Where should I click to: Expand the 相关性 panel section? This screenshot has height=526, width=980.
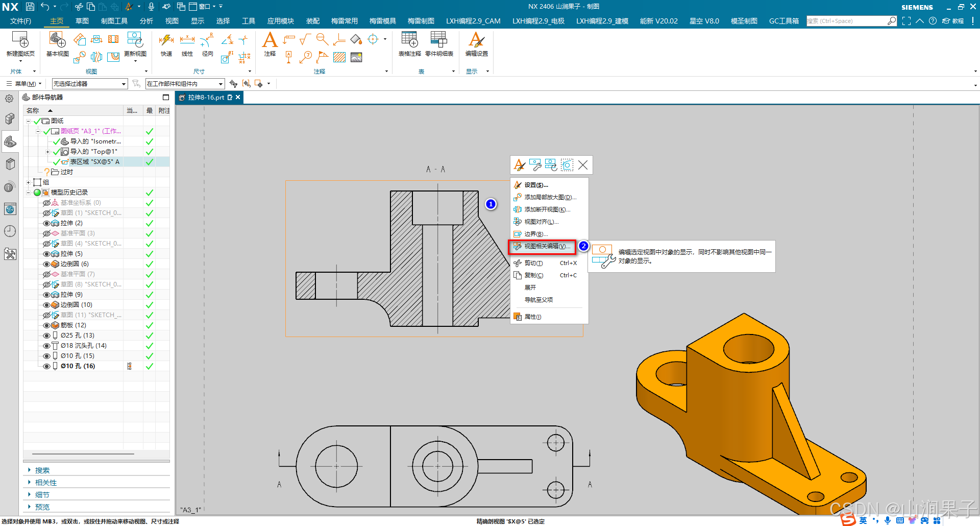(x=45, y=483)
